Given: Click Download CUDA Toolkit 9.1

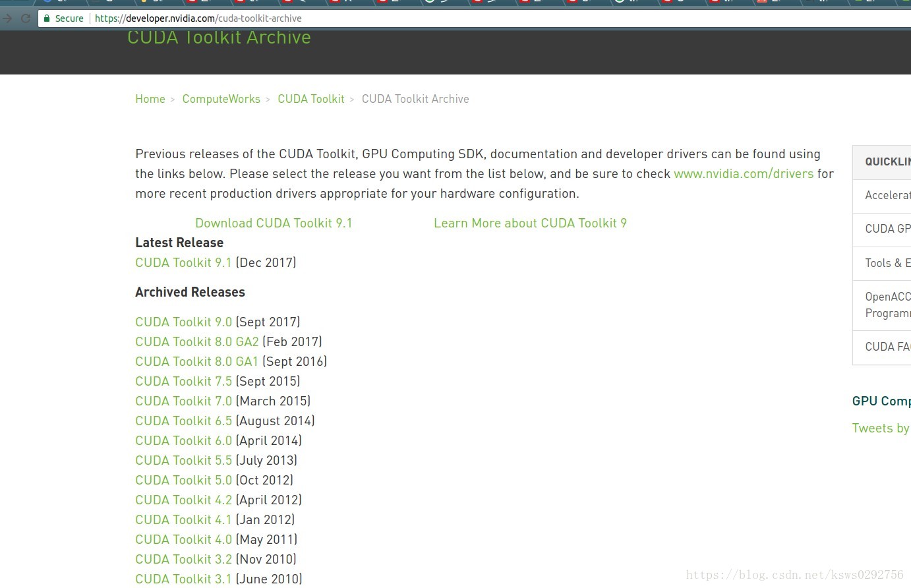Looking at the screenshot, I should coord(274,223).
